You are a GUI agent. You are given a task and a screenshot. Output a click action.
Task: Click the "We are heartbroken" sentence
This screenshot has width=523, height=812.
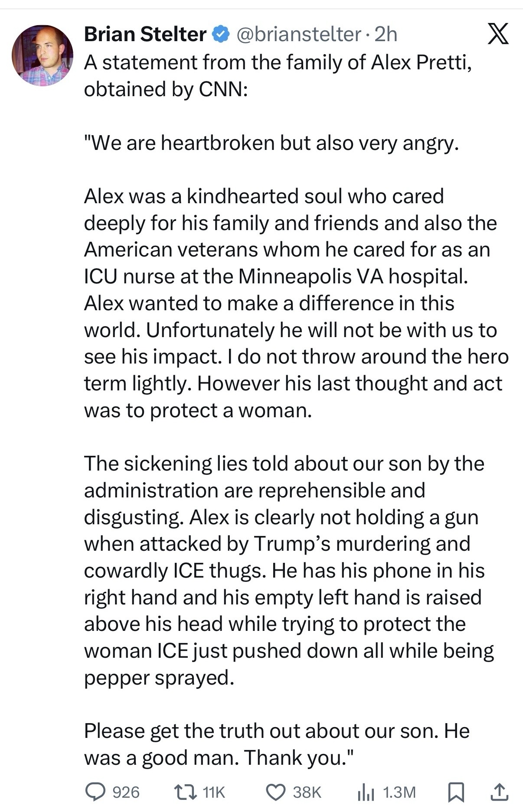click(271, 143)
